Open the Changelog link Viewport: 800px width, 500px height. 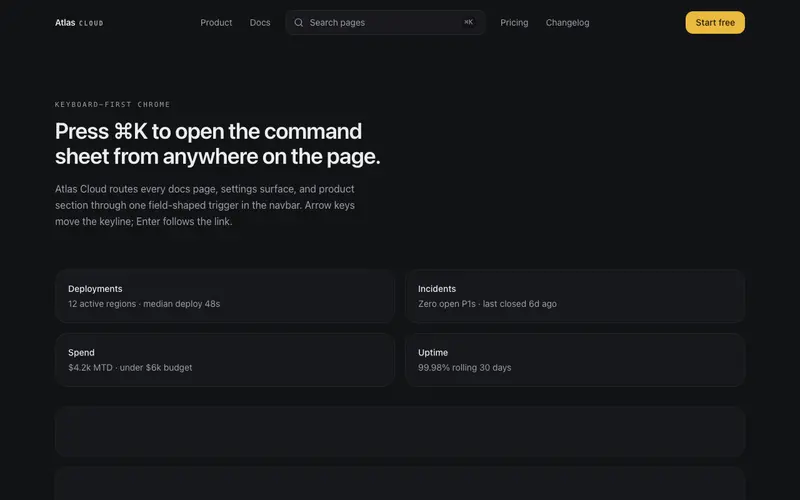[567, 23]
